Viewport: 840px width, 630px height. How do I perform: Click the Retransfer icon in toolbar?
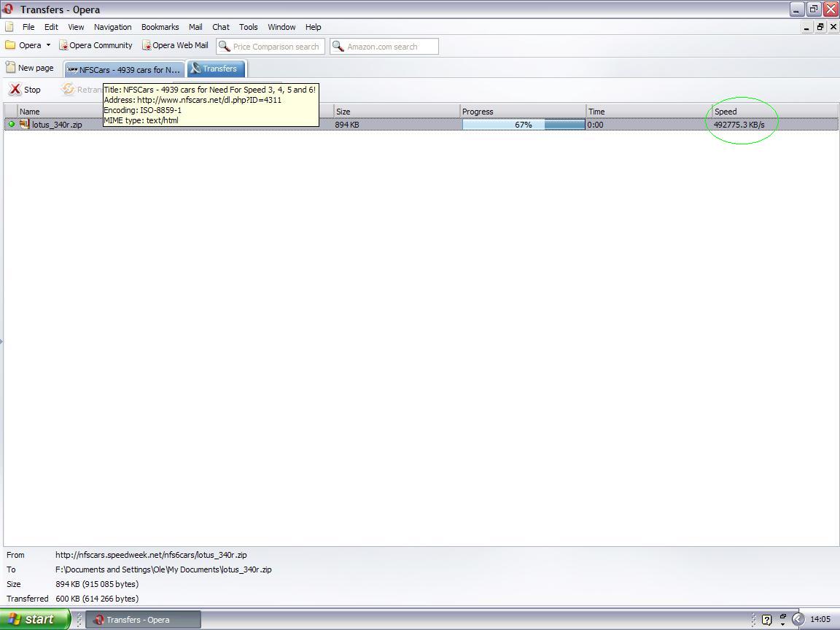pyautogui.click(x=68, y=90)
